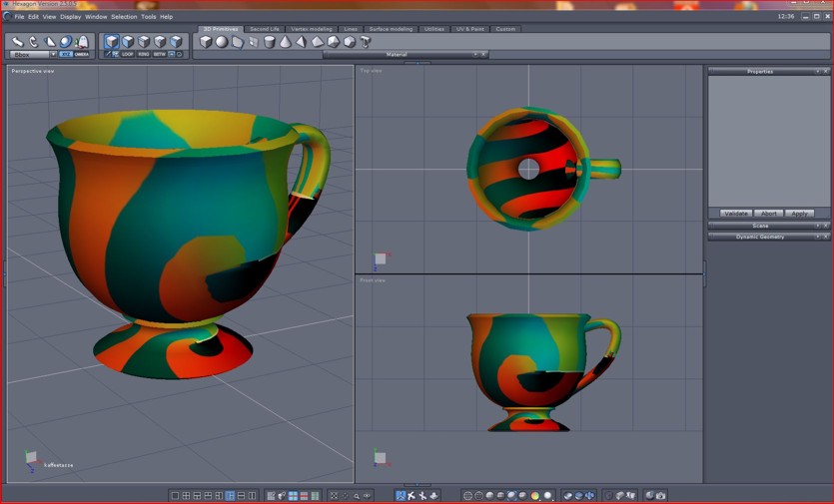Select the cone primitive icon
Viewport: 834px width, 504px height.
point(285,42)
